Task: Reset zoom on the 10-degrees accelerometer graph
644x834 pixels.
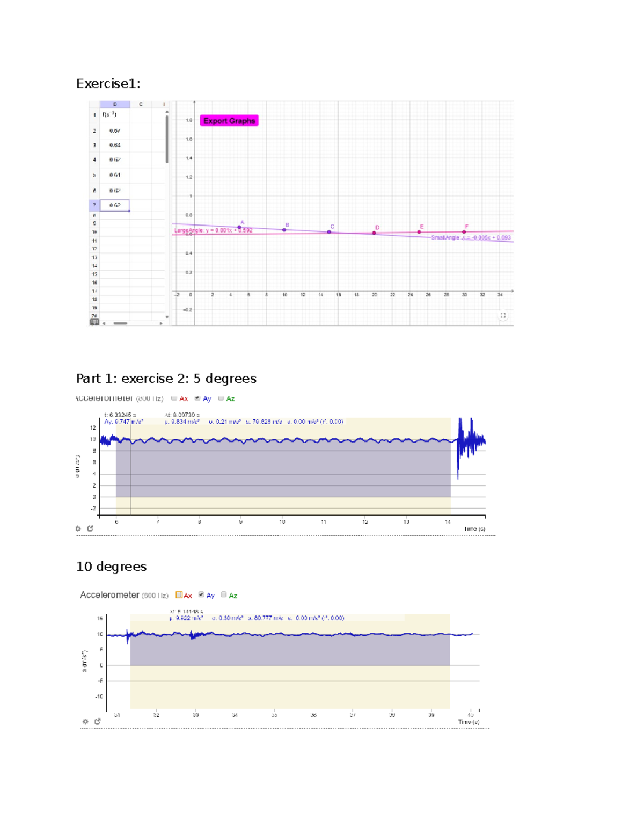Action: pyautogui.click(x=98, y=721)
